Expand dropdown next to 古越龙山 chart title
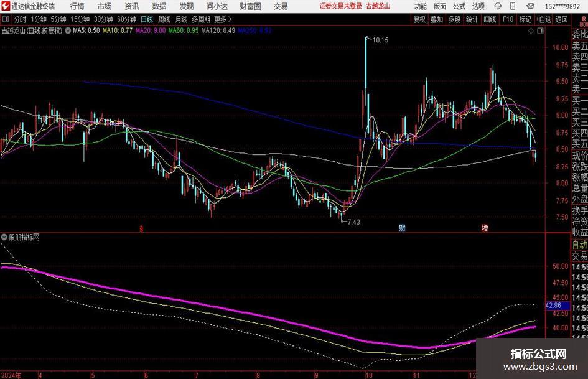 click(68, 30)
